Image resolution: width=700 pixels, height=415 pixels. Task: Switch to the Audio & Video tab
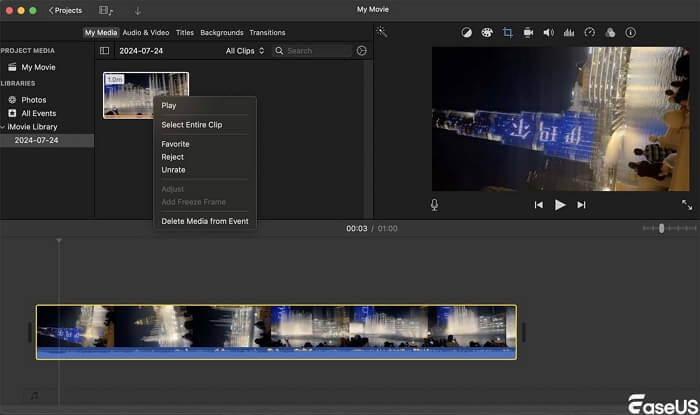pos(146,33)
